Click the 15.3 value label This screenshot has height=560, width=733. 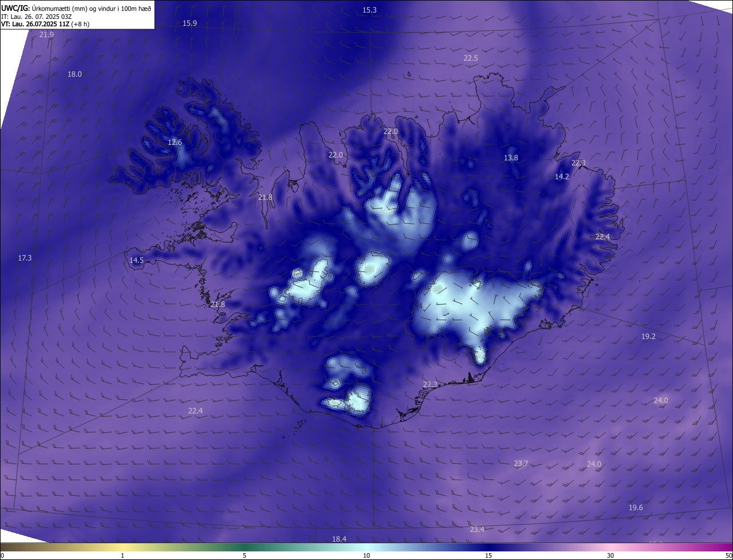[x=370, y=10]
